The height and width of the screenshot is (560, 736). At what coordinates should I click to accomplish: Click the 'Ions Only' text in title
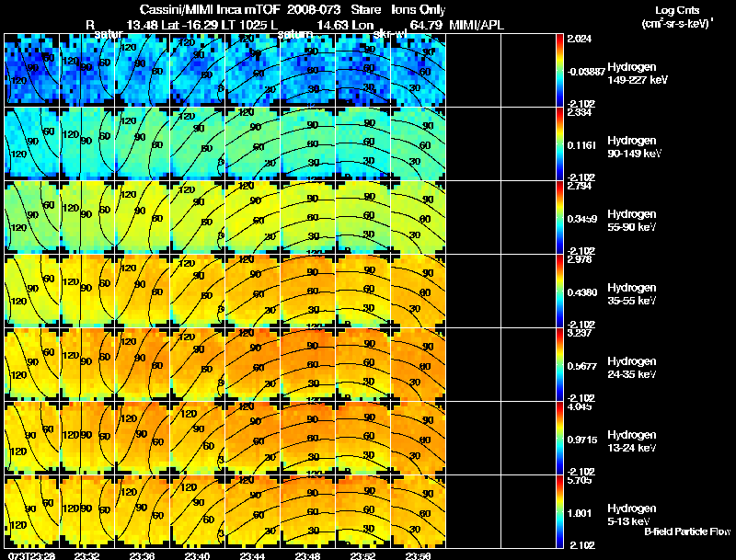click(419, 10)
